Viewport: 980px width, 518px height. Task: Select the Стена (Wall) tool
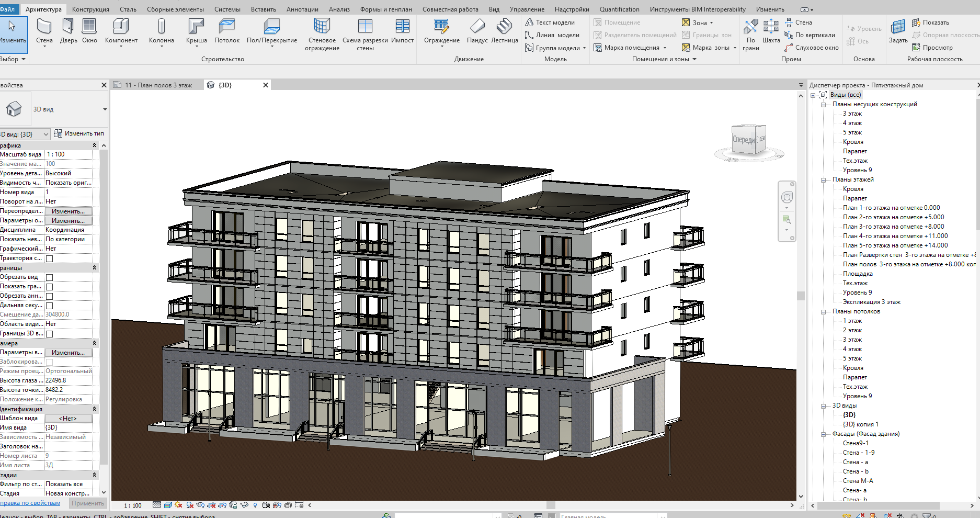[44, 31]
